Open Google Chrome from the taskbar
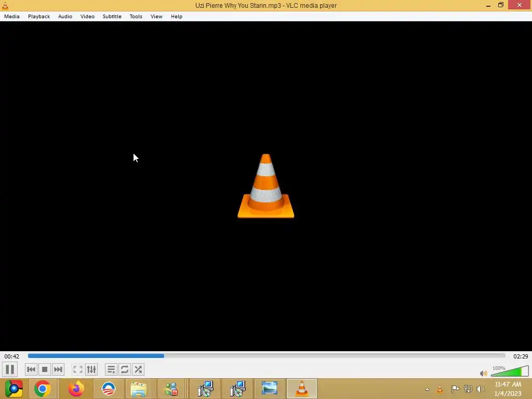Image resolution: width=532 pixels, height=399 pixels. pyautogui.click(x=43, y=389)
